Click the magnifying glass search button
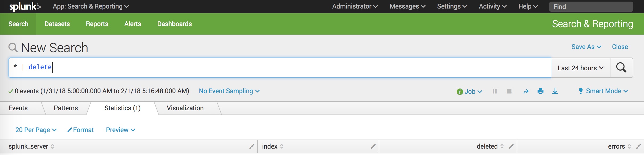Image resolution: width=644 pixels, height=155 pixels. coord(621,68)
